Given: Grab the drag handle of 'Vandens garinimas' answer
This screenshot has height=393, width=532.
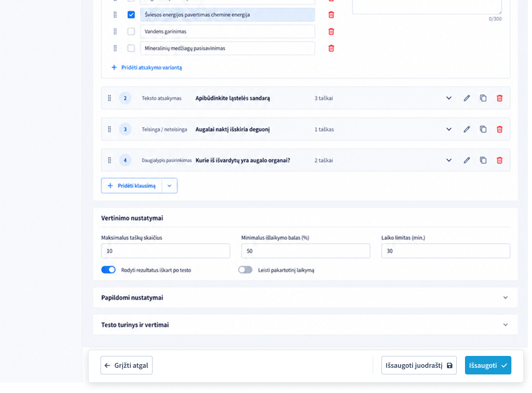Looking at the screenshot, I should pyautogui.click(x=115, y=31).
